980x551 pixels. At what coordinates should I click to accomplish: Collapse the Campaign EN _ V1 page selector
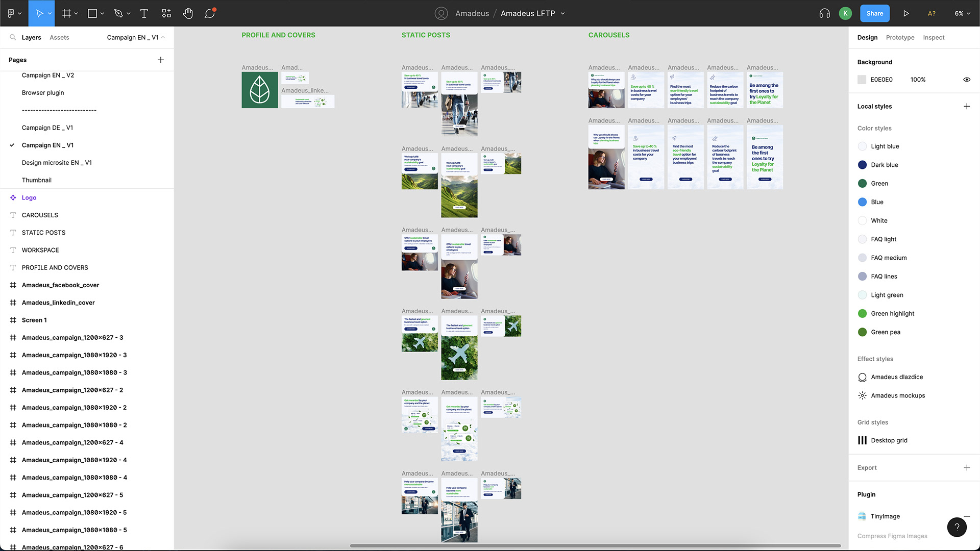(x=136, y=37)
